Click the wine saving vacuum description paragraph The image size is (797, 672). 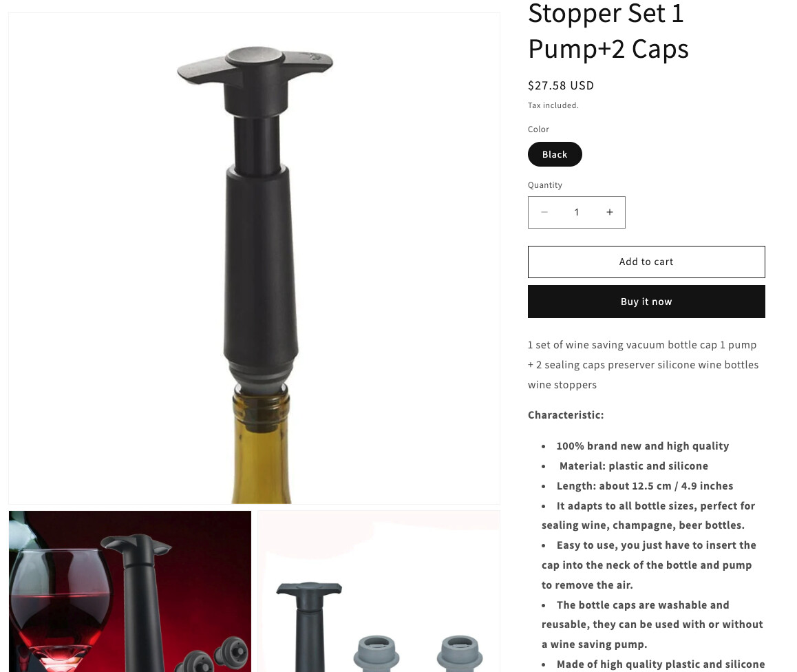tap(643, 364)
